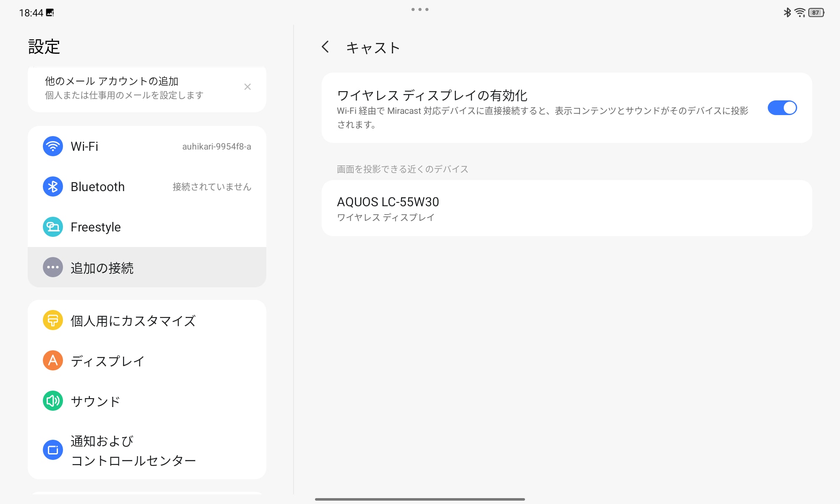Image resolution: width=840 pixels, height=504 pixels.
Task: Click the ディスプレイ orange A icon
Action: [53, 360]
